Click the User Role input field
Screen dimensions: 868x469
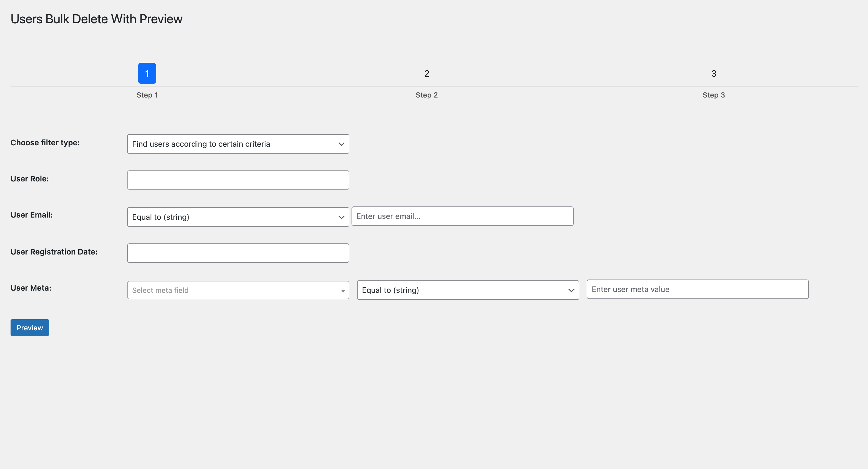tap(238, 180)
